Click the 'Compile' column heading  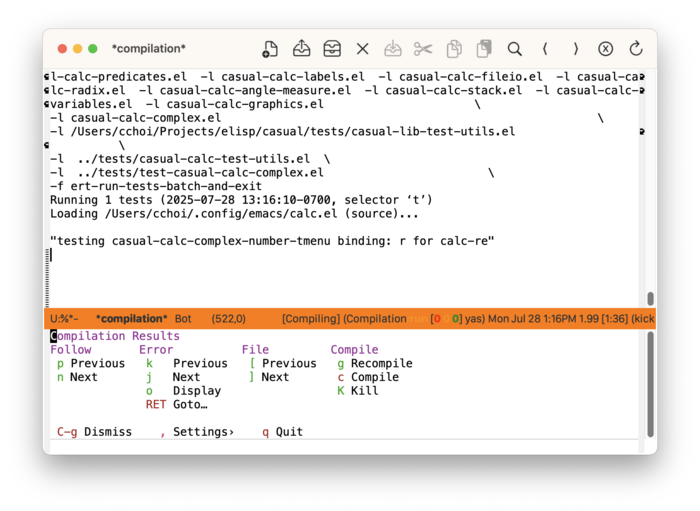point(354,349)
